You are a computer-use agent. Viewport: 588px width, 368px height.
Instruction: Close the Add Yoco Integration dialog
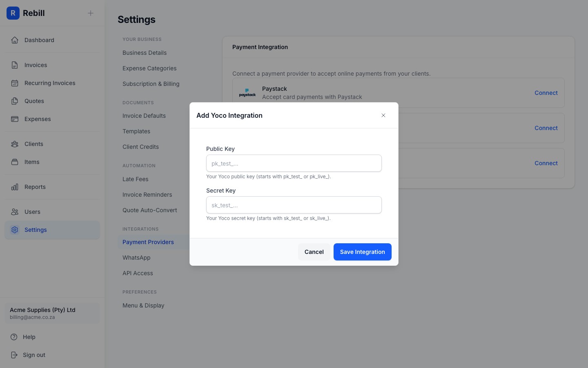pos(383,115)
